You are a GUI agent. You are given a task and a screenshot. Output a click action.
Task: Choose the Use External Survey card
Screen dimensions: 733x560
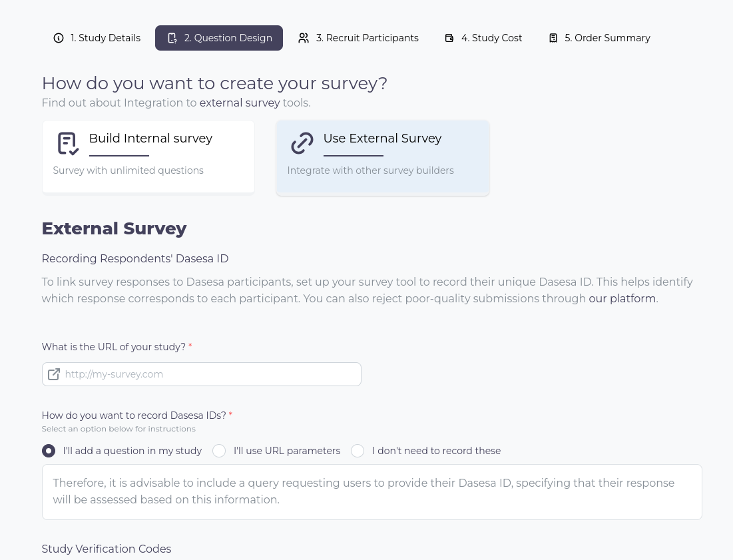click(x=383, y=158)
